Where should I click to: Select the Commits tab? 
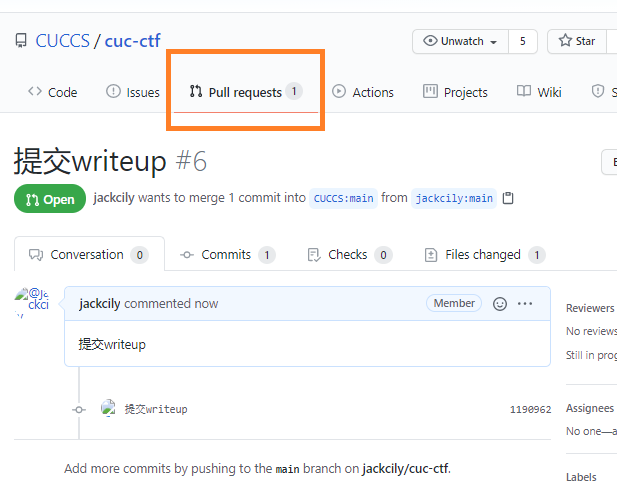coord(227,255)
